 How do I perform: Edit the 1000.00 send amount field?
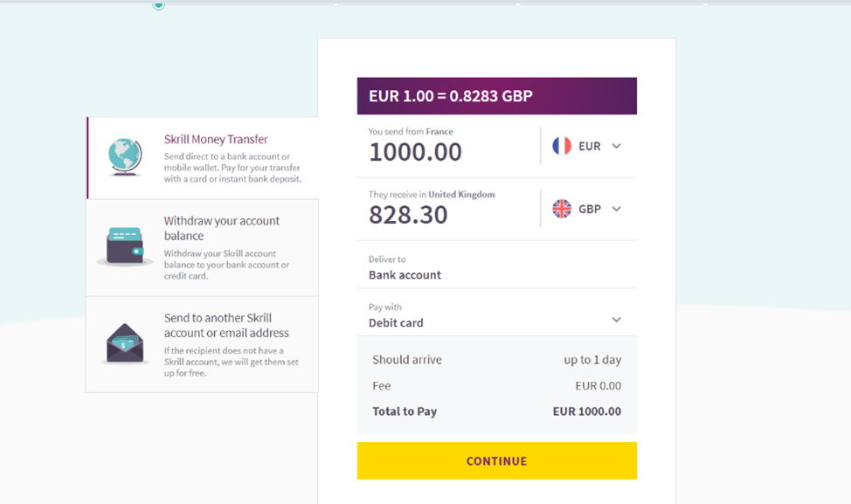pyautogui.click(x=416, y=152)
